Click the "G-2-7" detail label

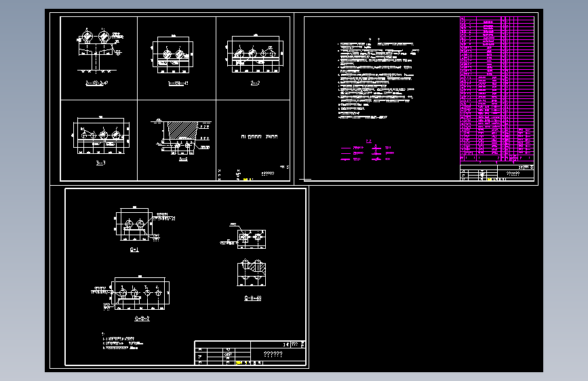142,319
